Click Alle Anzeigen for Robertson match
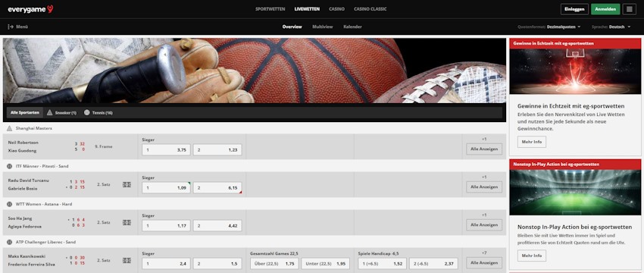The height and width of the screenshot is (273, 644). [484, 149]
